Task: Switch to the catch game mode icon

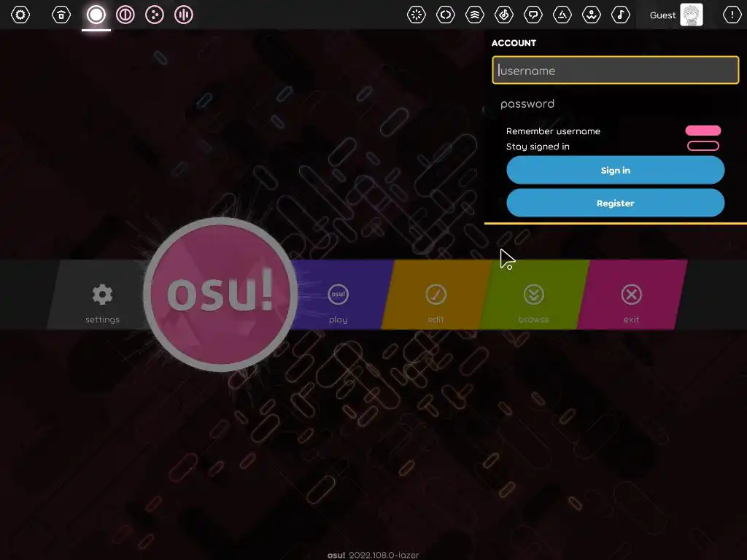Action: pos(155,15)
